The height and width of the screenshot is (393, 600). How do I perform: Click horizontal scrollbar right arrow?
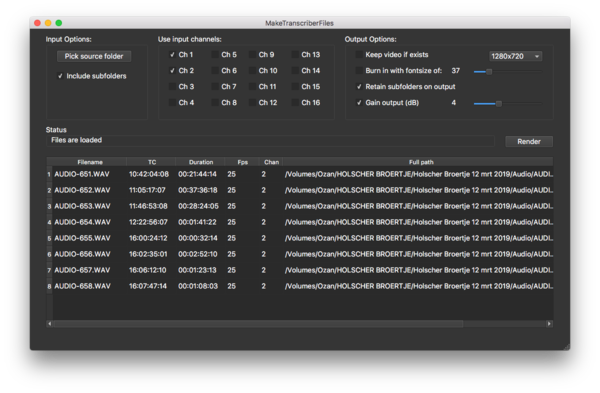[549, 324]
